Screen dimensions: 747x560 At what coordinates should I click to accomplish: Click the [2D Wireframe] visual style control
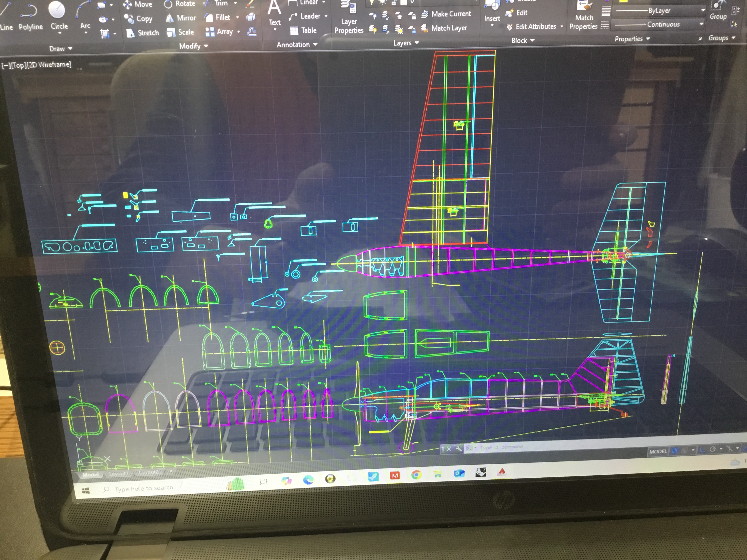click(x=49, y=65)
